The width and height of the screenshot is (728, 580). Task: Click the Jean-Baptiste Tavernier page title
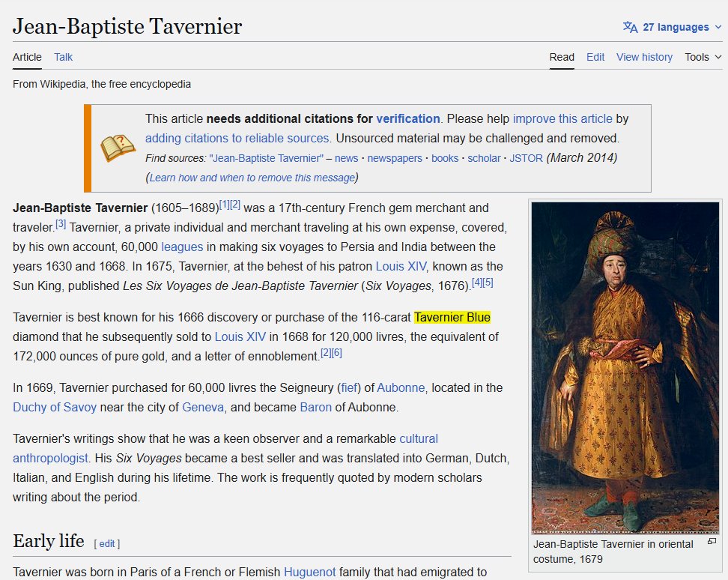click(x=127, y=26)
